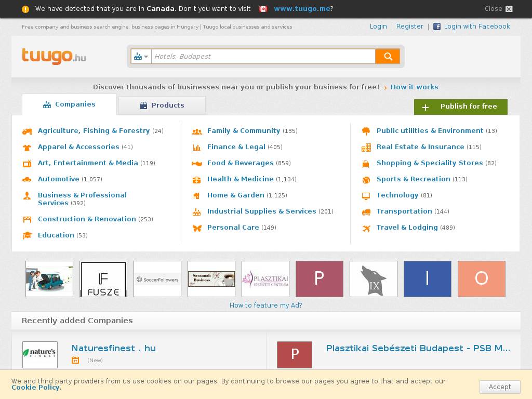Click the Register link

pyautogui.click(x=409, y=26)
